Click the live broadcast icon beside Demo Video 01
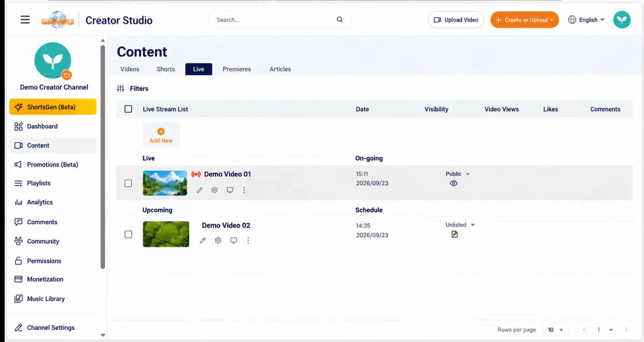The width and height of the screenshot is (644, 342). pos(196,174)
